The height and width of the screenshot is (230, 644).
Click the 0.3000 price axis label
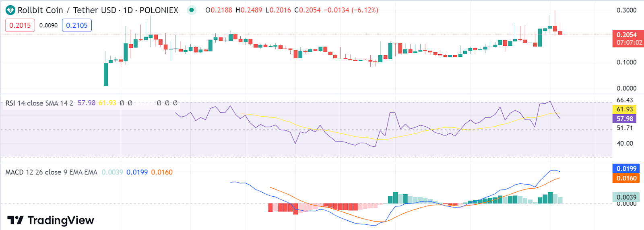pos(627,10)
